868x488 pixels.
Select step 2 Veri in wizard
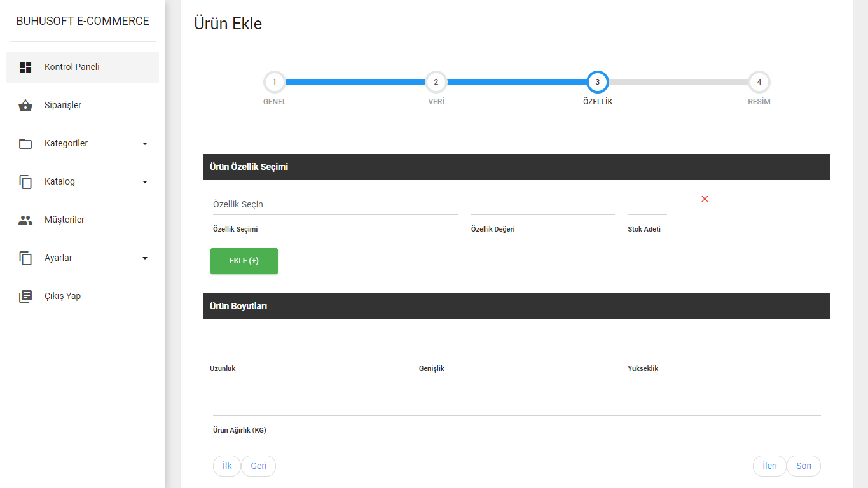pos(436,82)
